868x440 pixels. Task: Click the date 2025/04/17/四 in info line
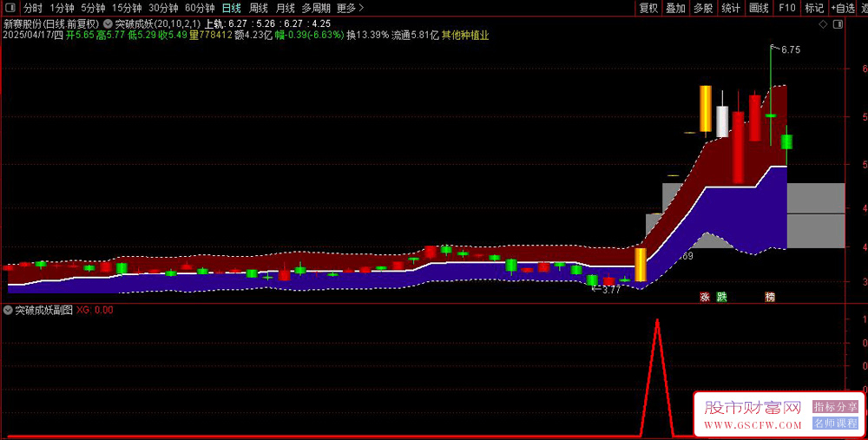[x=33, y=36]
